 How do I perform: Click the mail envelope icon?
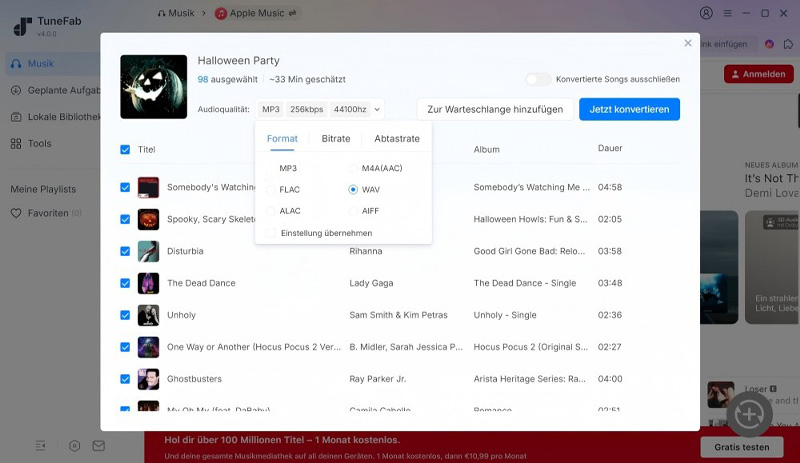pos(98,446)
